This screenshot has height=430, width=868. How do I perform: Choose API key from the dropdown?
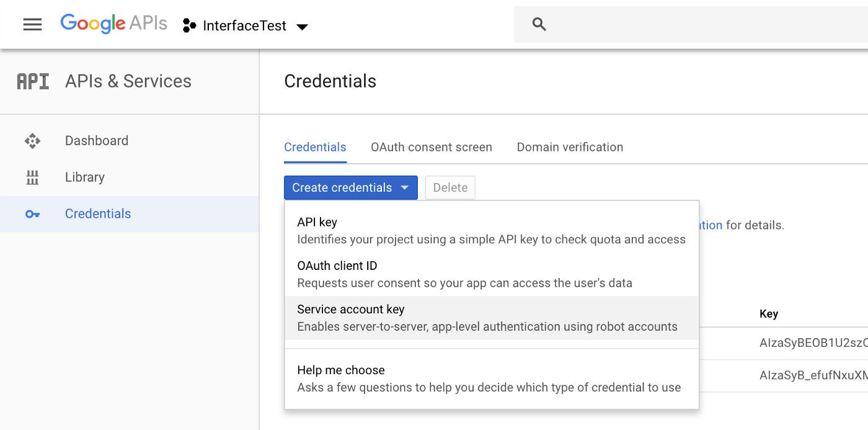click(492, 231)
